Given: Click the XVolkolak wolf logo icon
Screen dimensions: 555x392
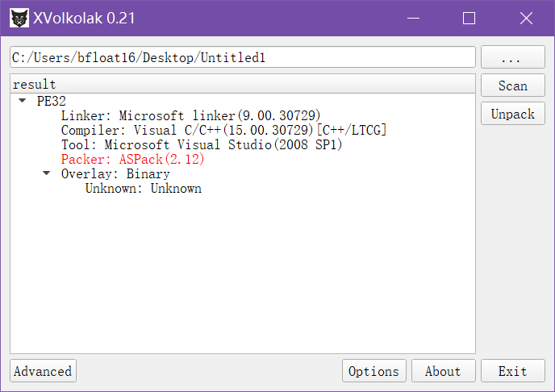Looking at the screenshot, I should pyautogui.click(x=19, y=18).
